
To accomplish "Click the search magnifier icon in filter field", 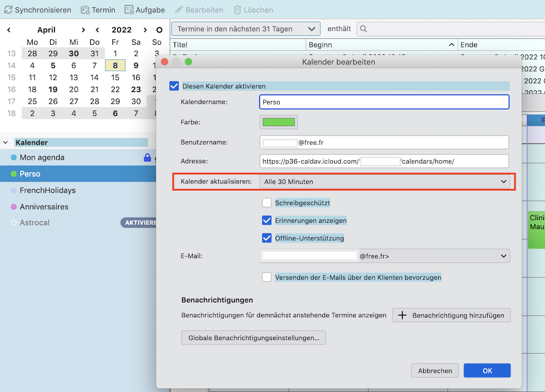I will point(363,29).
